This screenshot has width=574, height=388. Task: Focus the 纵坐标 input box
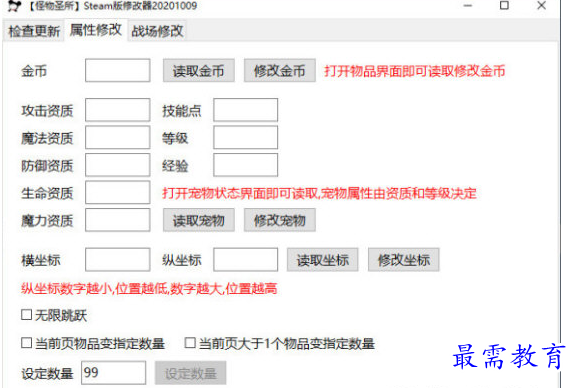pyautogui.click(x=246, y=260)
